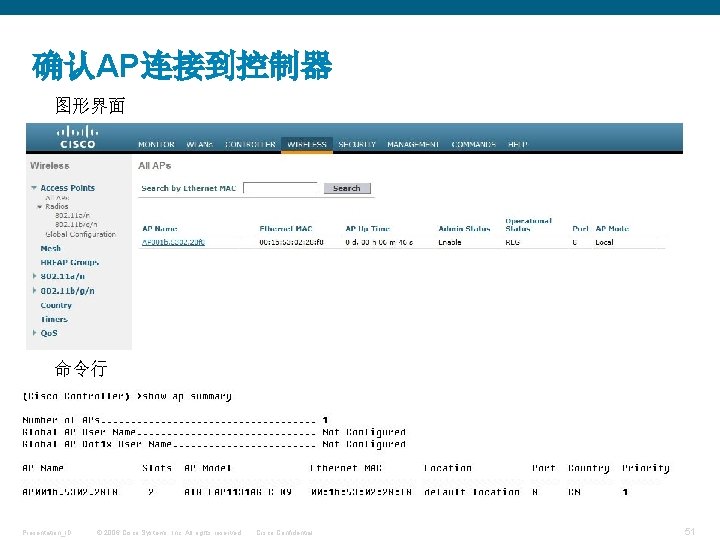Open Global Configuration in sidebar
Viewport: 720px width, 540px height.
[x=80, y=234]
